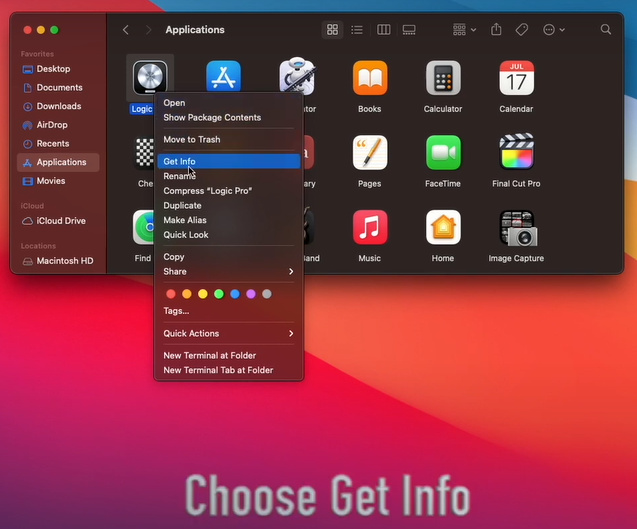Choose Show Package Contents
Screen dimensions: 637x529
point(229,117)
